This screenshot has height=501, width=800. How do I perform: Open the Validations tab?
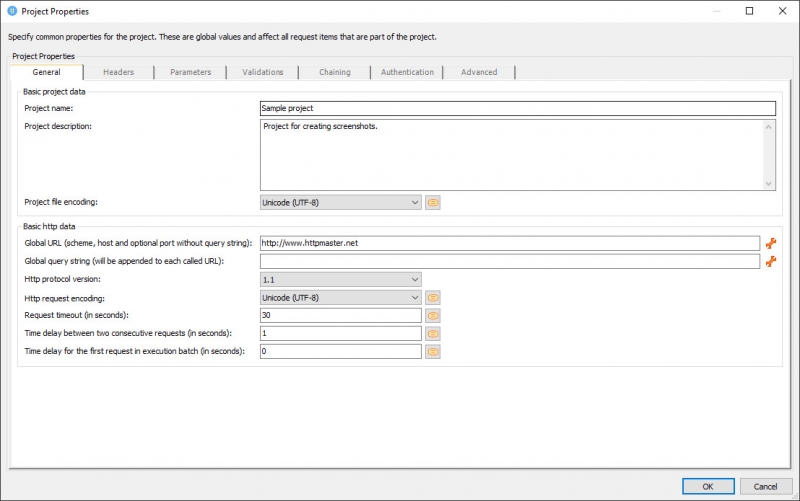(x=263, y=72)
